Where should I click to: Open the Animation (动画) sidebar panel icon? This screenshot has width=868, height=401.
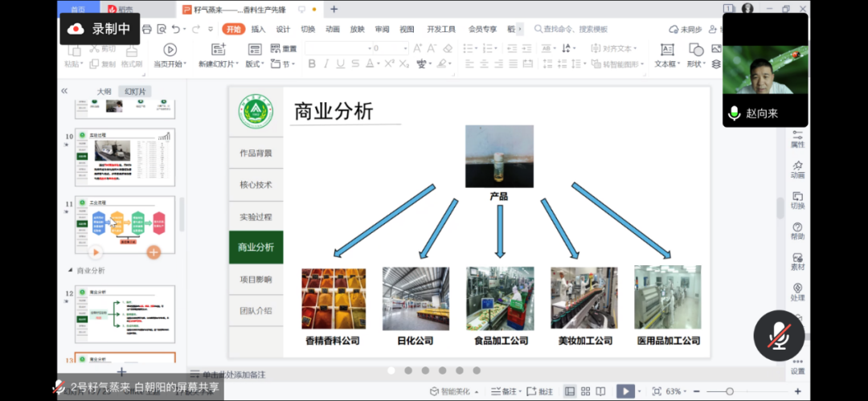(797, 168)
